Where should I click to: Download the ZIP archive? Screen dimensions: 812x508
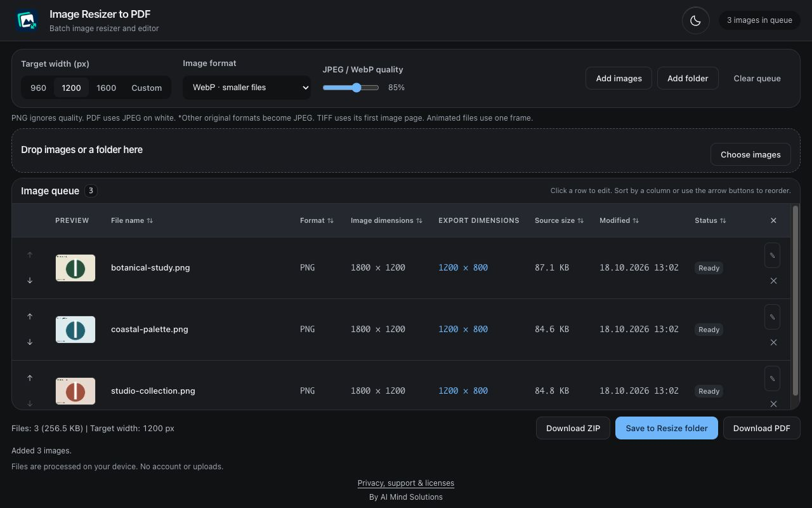click(x=573, y=428)
